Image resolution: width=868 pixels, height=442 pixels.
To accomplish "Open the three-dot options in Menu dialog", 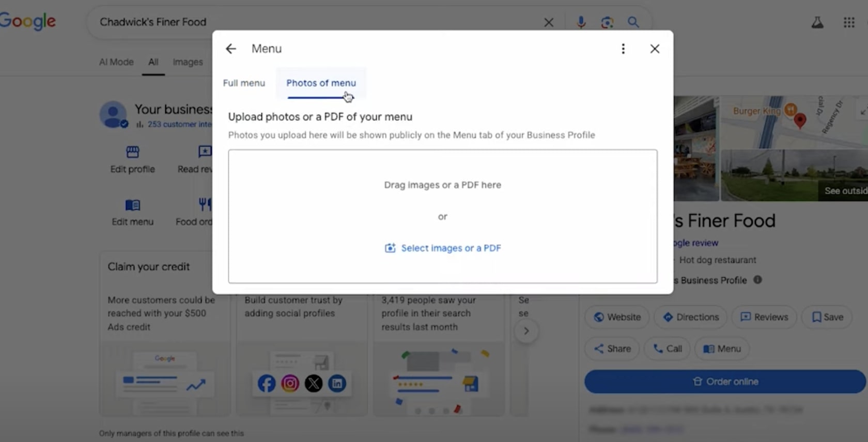I will [623, 49].
